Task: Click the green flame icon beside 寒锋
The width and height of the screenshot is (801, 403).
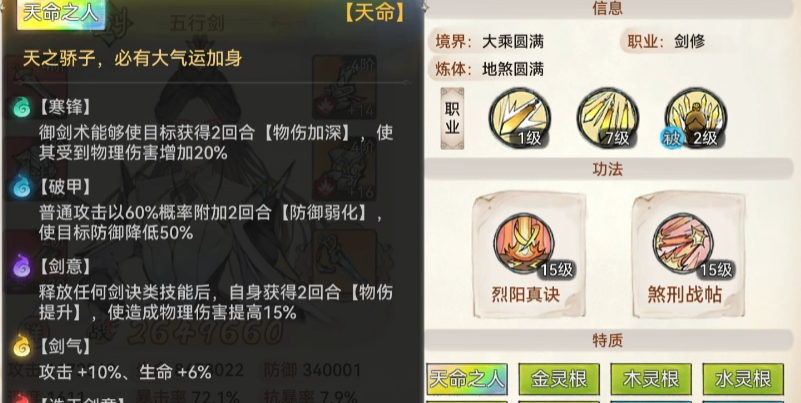Action: pos(21,107)
